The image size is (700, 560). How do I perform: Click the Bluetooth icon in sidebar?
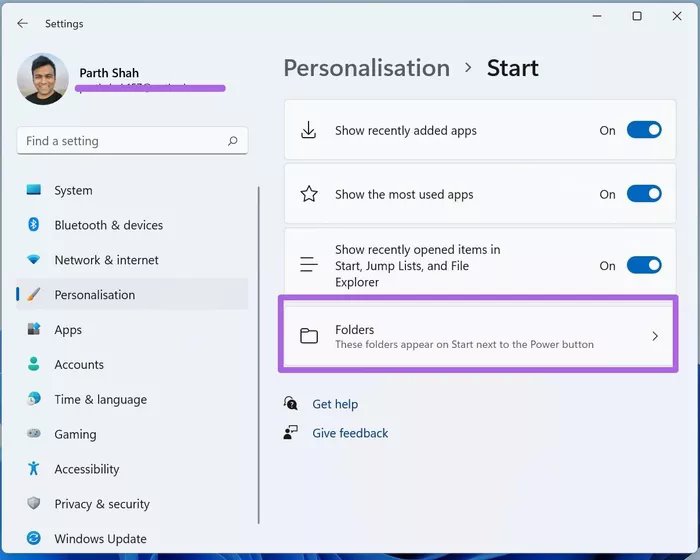33,225
